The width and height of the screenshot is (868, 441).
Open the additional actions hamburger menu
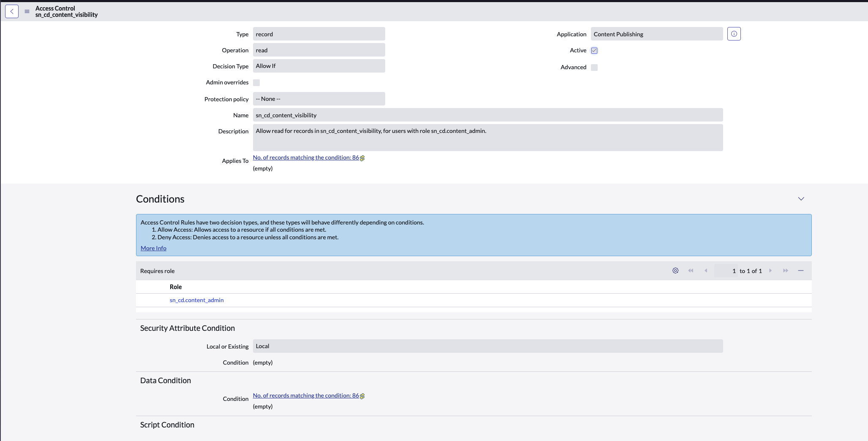pos(27,11)
